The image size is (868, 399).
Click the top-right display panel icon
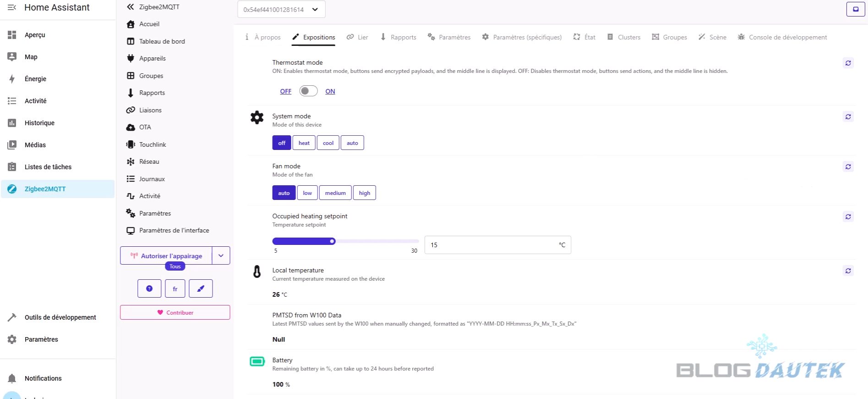pos(855,9)
